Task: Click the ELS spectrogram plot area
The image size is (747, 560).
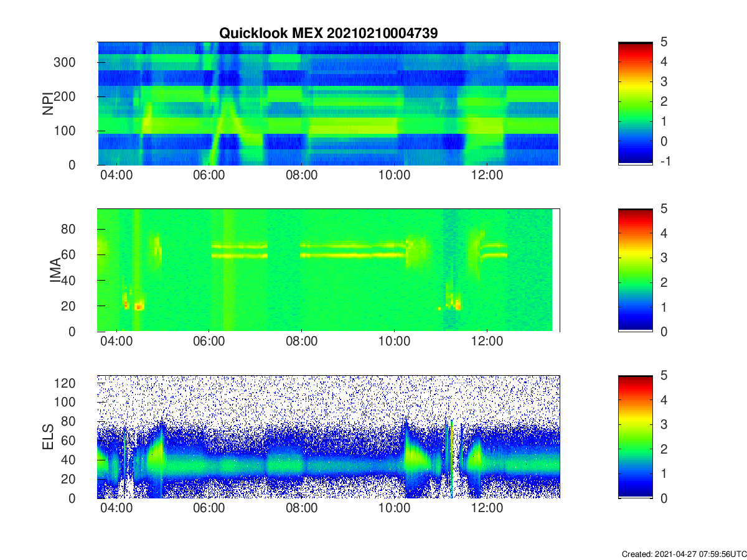Action: coord(328,437)
